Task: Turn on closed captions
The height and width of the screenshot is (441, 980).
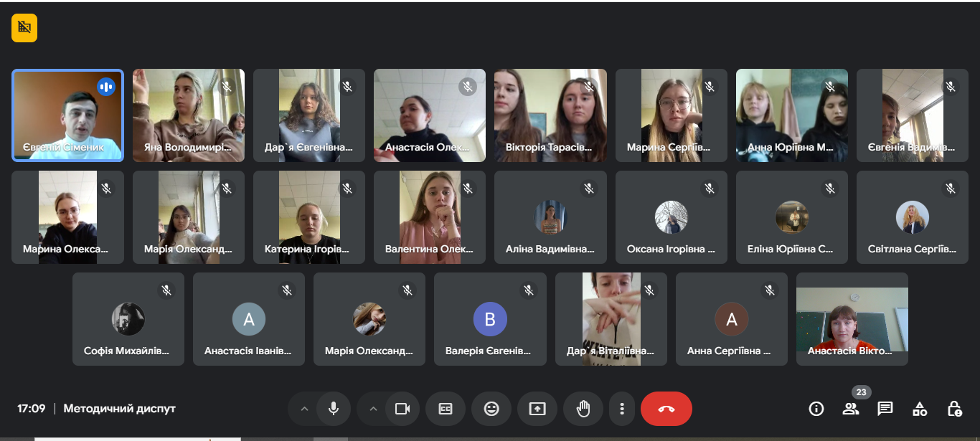Action: [446, 409]
